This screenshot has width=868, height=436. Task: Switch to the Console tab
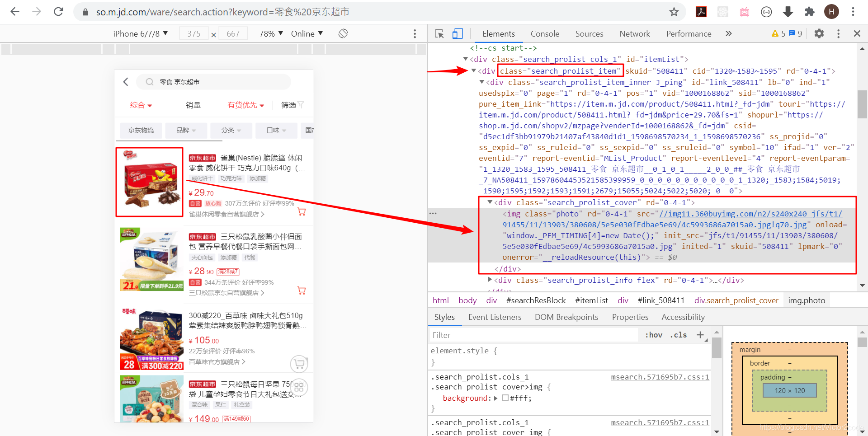[545, 33]
